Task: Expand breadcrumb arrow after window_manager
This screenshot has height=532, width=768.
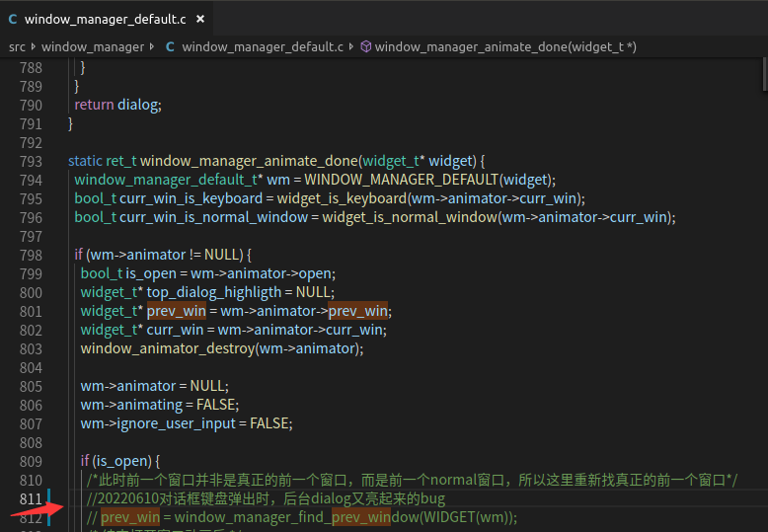Action: pyautogui.click(x=152, y=46)
